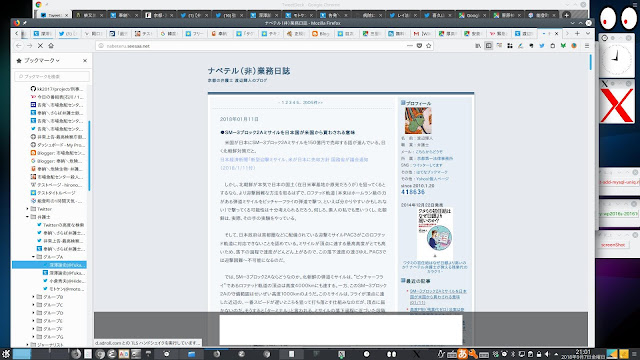Click the pencil-style extension icon
The width and height of the screenshot is (640, 360).
click(x=520, y=46)
